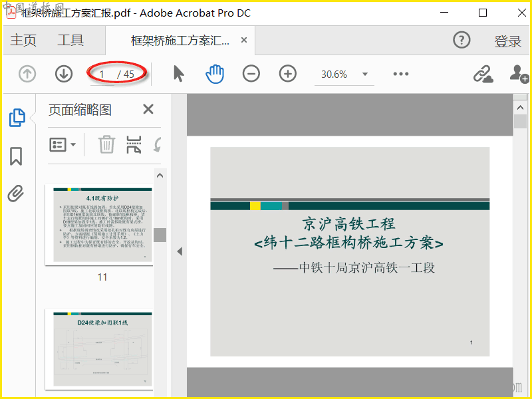Click the insert page break icon
This screenshot has height=399, width=532.
[134, 145]
